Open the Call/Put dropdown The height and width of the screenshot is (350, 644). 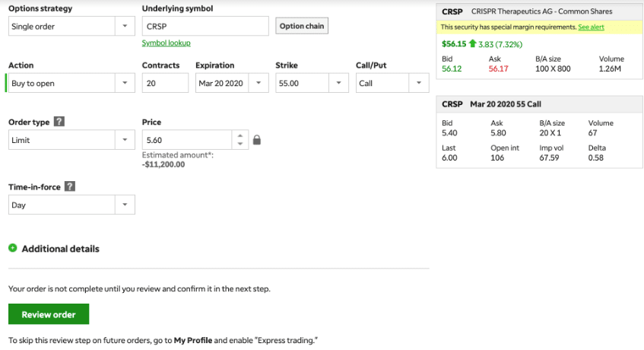(x=392, y=83)
